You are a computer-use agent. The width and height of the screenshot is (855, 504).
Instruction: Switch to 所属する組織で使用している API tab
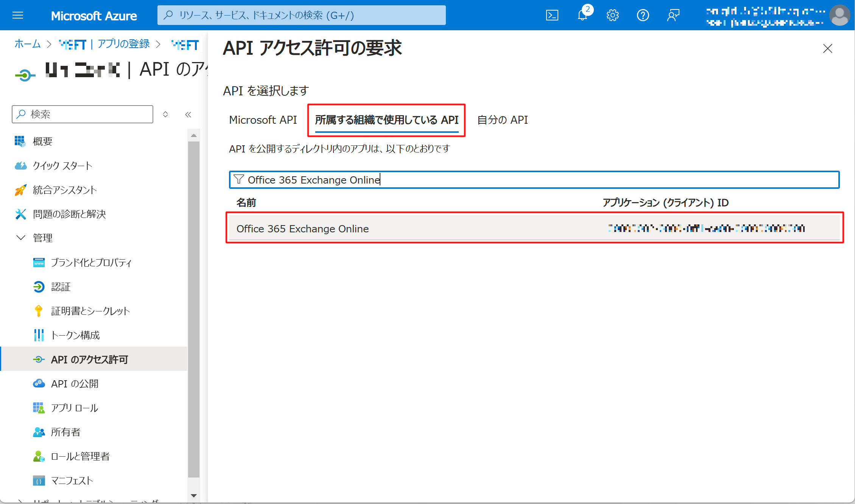click(387, 120)
